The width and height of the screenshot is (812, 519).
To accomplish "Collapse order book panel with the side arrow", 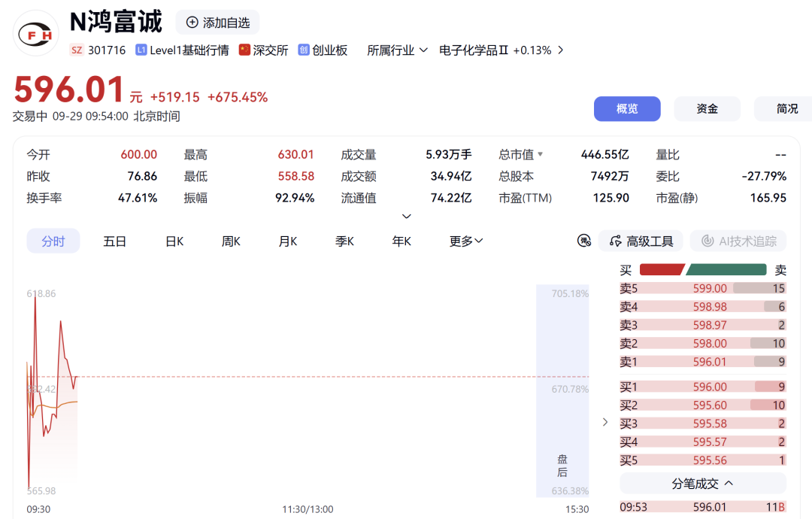I will (x=604, y=422).
